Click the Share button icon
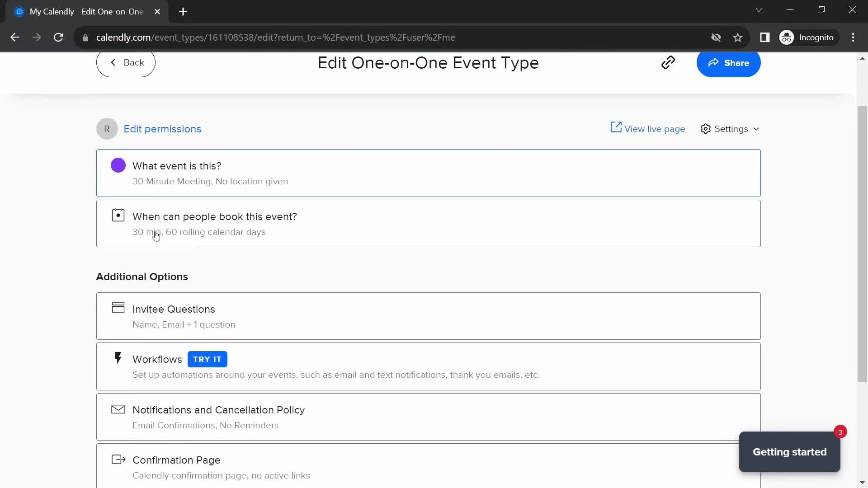 [713, 62]
